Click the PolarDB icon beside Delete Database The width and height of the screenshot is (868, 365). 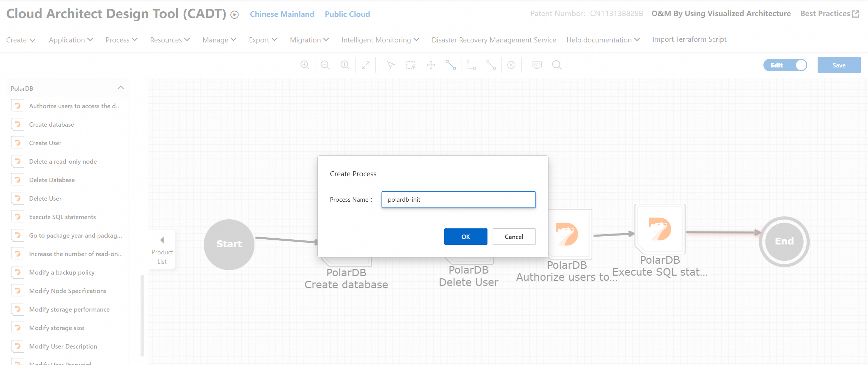click(17, 180)
